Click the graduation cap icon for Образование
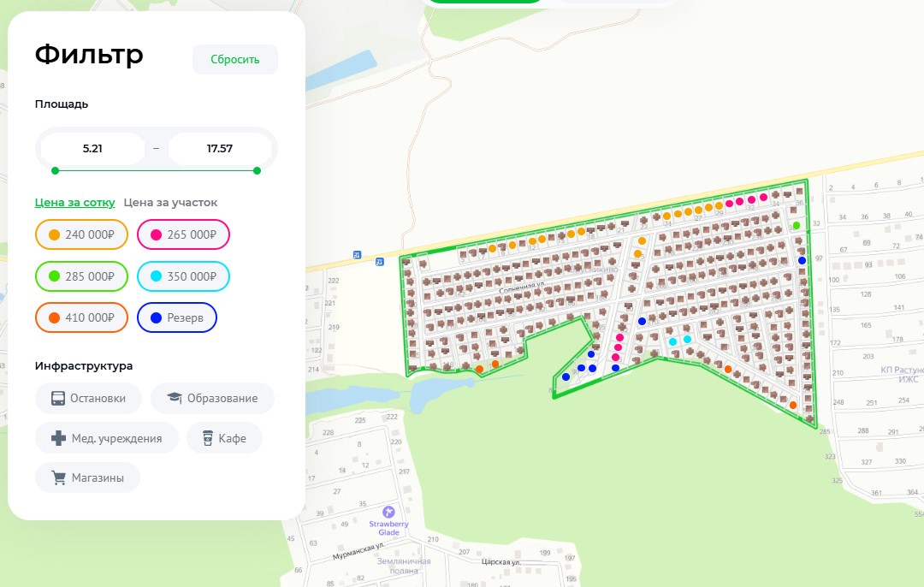Screen dimensions: 924x587 [175, 398]
